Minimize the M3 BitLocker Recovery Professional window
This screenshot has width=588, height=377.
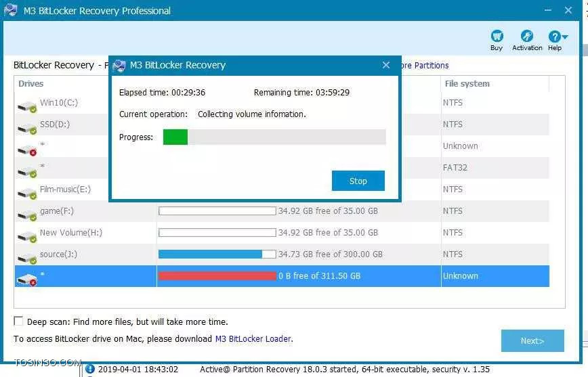pyautogui.click(x=548, y=11)
